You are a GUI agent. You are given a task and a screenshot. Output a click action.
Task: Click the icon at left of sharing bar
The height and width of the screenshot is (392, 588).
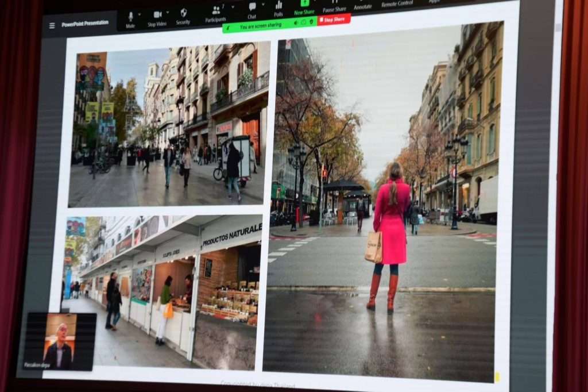(x=227, y=28)
